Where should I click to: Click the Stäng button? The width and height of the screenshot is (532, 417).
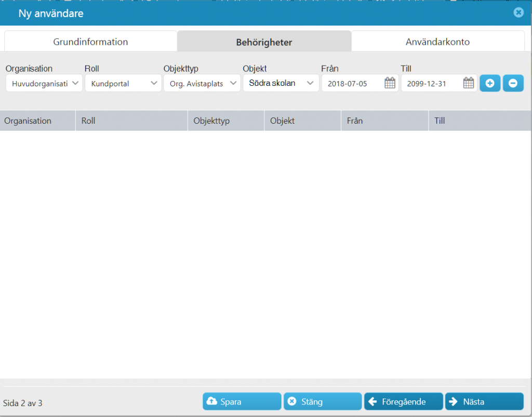pyautogui.click(x=323, y=401)
